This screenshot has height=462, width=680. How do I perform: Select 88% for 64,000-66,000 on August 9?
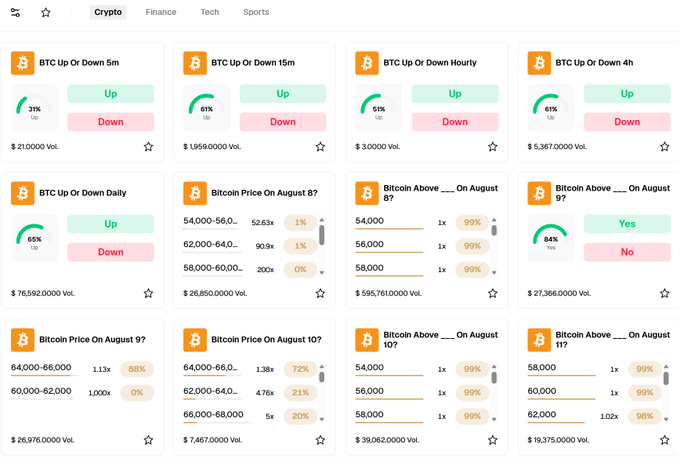[x=137, y=369]
